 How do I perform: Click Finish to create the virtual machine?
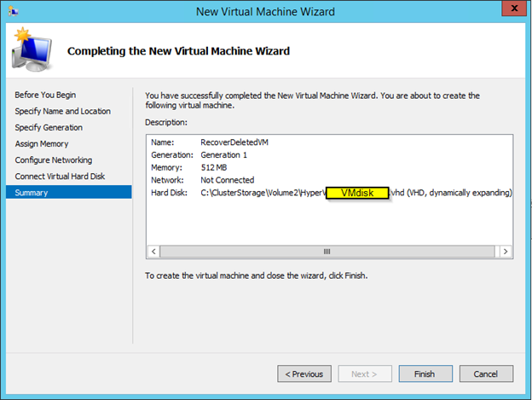(x=424, y=374)
